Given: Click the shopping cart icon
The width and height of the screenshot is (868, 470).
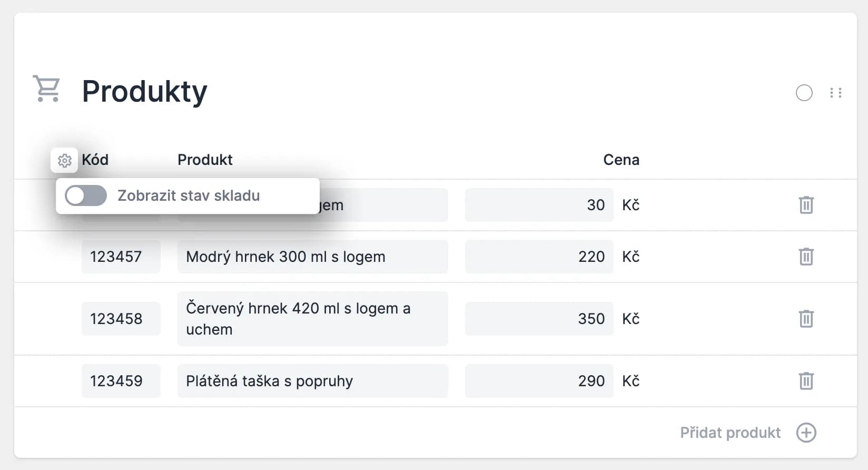Looking at the screenshot, I should point(46,89).
